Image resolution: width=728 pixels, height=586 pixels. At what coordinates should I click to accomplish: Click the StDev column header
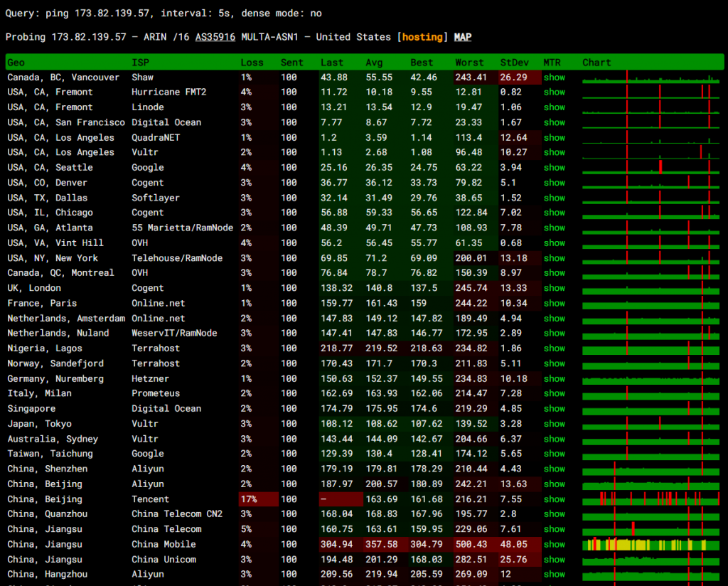(x=514, y=63)
